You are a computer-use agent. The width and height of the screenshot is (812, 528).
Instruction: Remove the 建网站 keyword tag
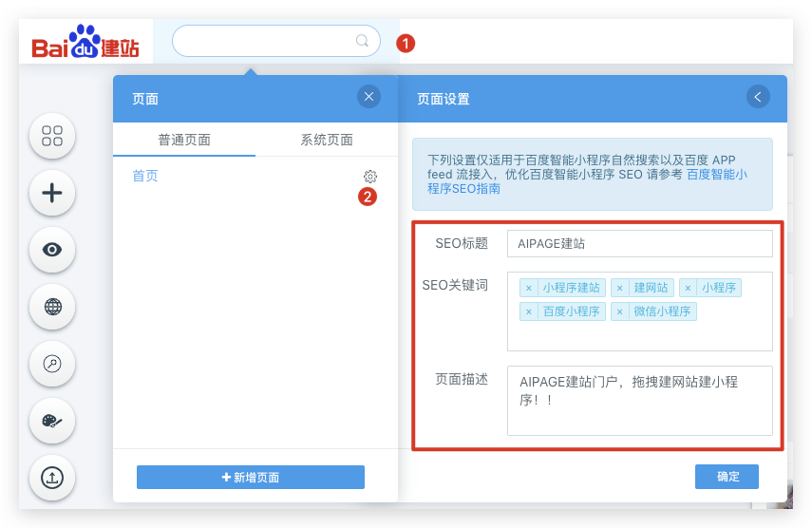tap(620, 288)
